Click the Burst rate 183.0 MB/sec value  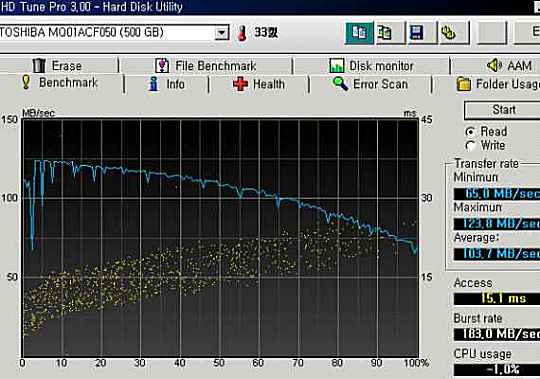tap(497, 334)
